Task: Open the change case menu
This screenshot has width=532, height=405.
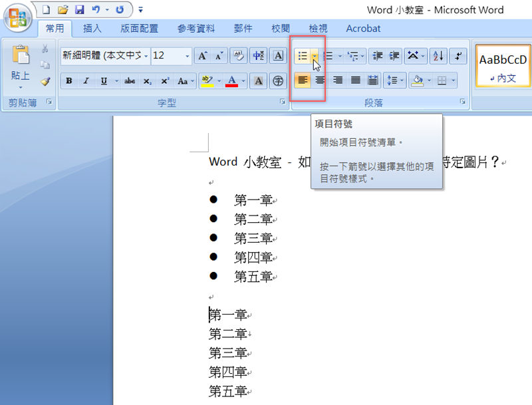Action: pos(186,80)
